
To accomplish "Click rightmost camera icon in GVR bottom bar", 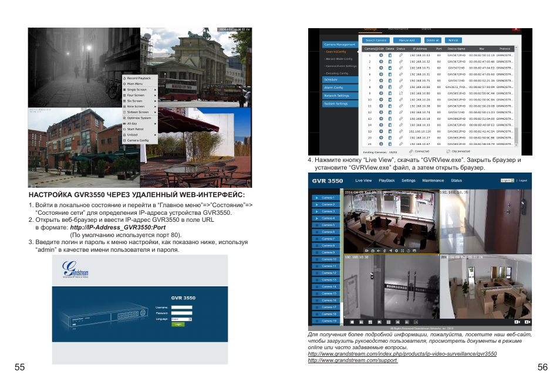I will pyautogui.click(x=528, y=322).
